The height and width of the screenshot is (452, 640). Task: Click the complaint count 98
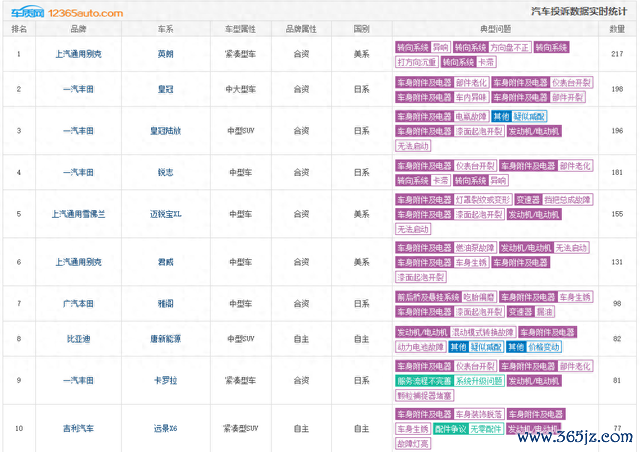[617, 304]
